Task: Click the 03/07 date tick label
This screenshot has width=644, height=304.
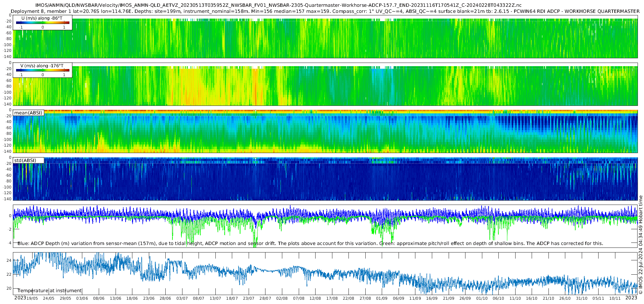Action: click(x=182, y=298)
